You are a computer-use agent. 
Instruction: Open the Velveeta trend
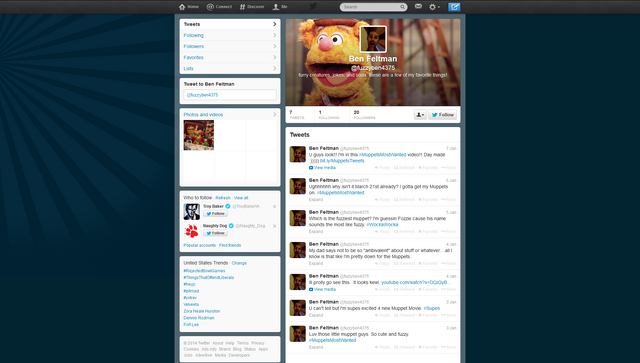(191, 305)
